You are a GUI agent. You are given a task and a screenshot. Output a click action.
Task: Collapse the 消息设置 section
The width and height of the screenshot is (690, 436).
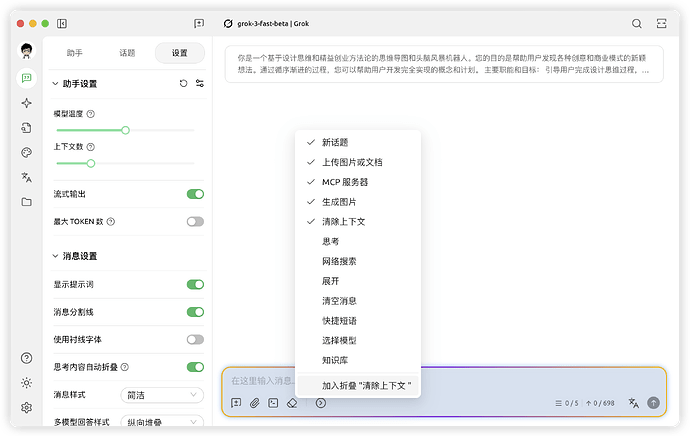55,256
